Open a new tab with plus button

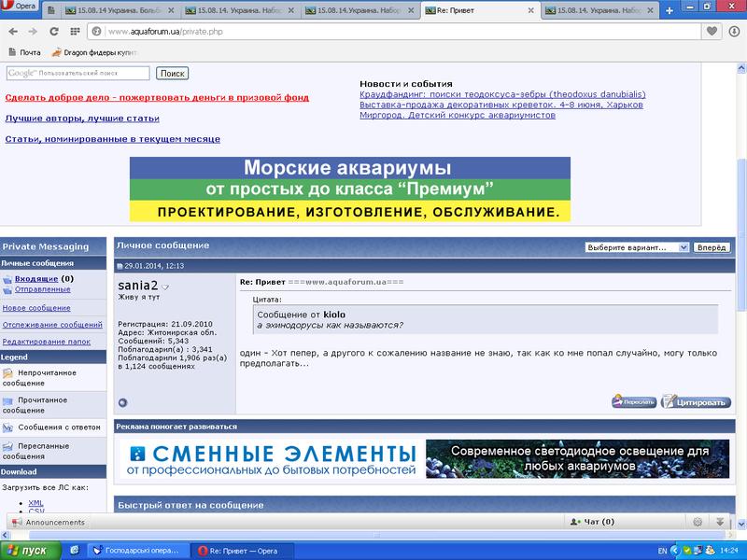click(669, 10)
